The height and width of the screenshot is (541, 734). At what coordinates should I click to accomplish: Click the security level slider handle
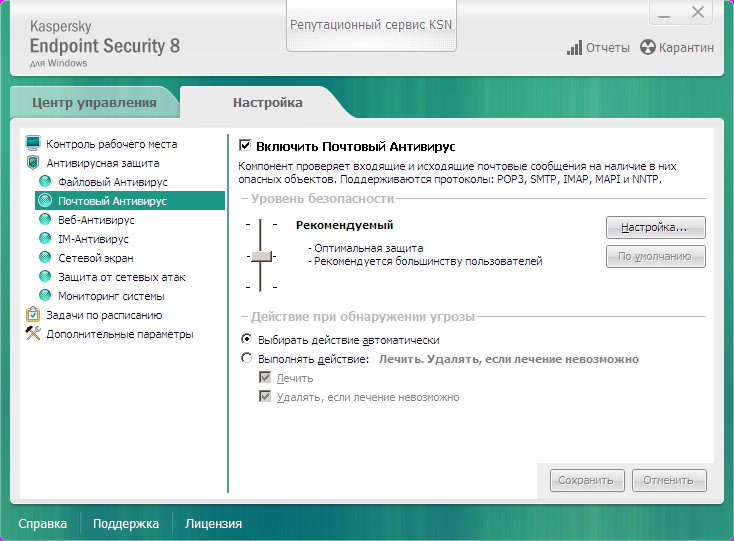(x=261, y=256)
